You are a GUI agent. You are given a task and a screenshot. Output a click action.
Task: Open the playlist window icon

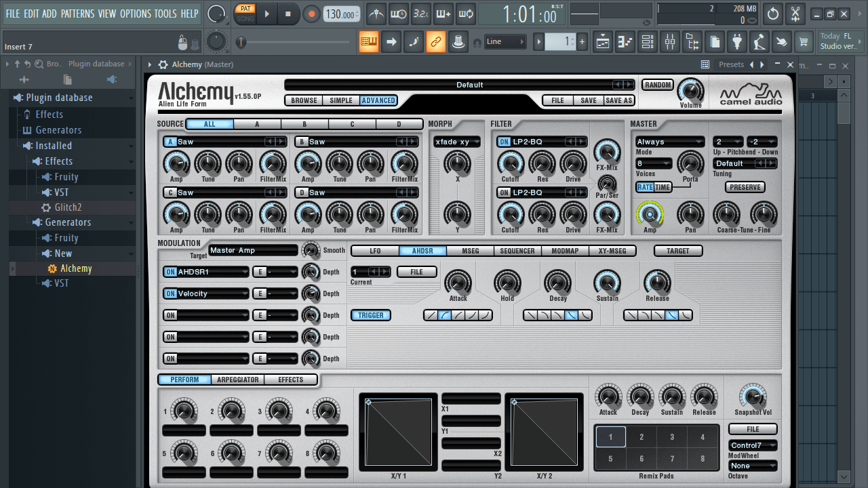[603, 42]
